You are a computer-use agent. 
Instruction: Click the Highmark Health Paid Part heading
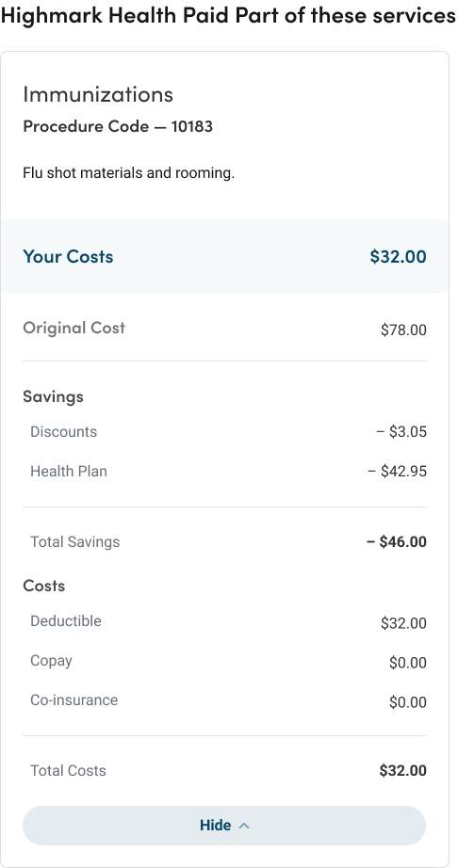(x=228, y=15)
